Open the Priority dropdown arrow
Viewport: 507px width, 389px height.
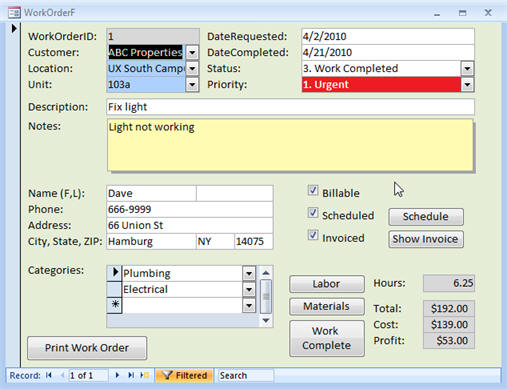(x=467, y=84)
